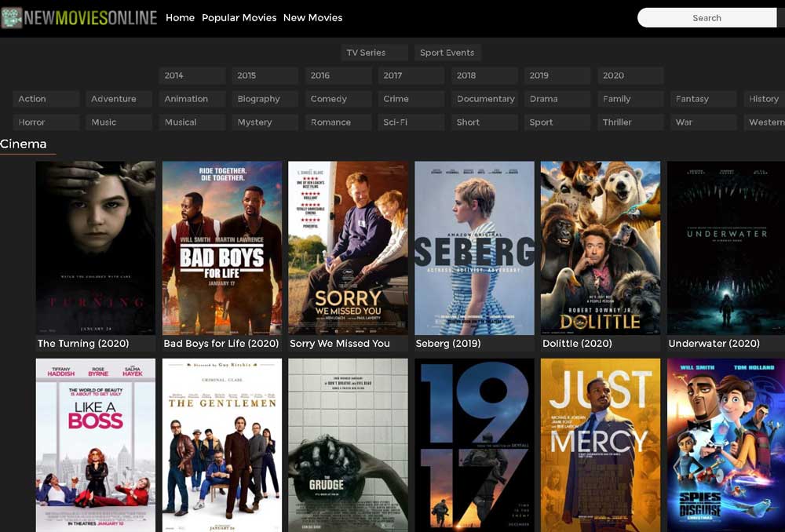Image resolution: width=785 pixels, height=532 pixels.
Task: Open the Just Mercy poster
Action: 601,445
